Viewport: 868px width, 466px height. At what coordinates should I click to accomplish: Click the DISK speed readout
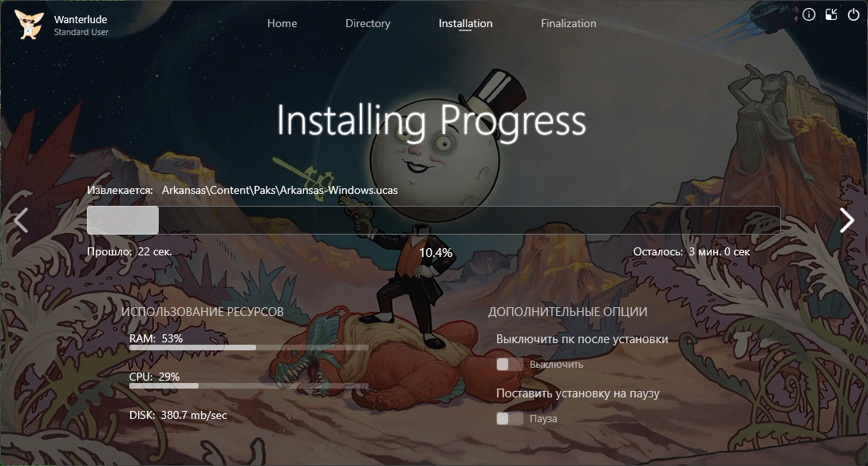178,415
